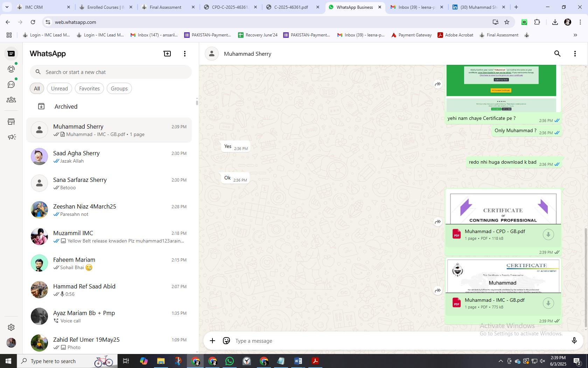Expand the hidden bookmarks chevron
Screen dimensions: 588x368
pyautogui.click(x=575, y=35)
